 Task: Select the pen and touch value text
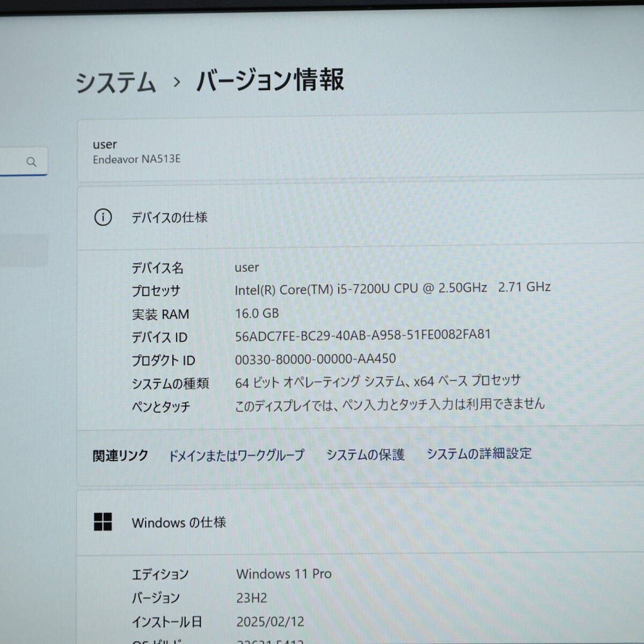click(390, 405)
